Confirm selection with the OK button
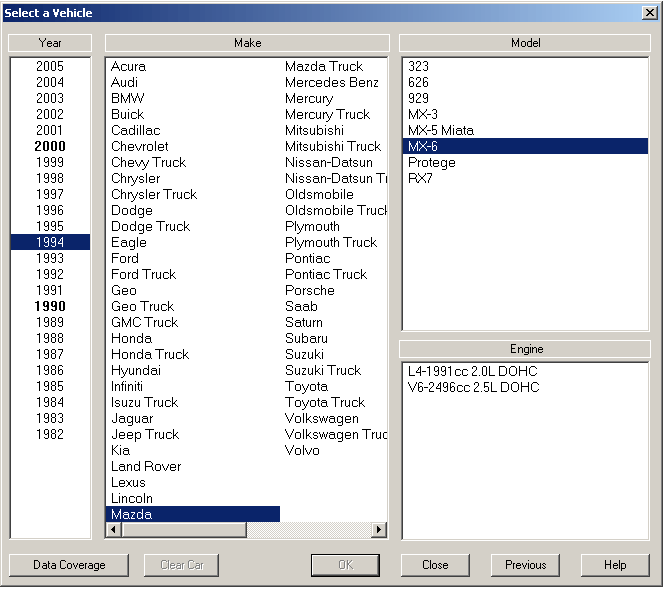This screenshot has height=590, width=667. [345, 565]
